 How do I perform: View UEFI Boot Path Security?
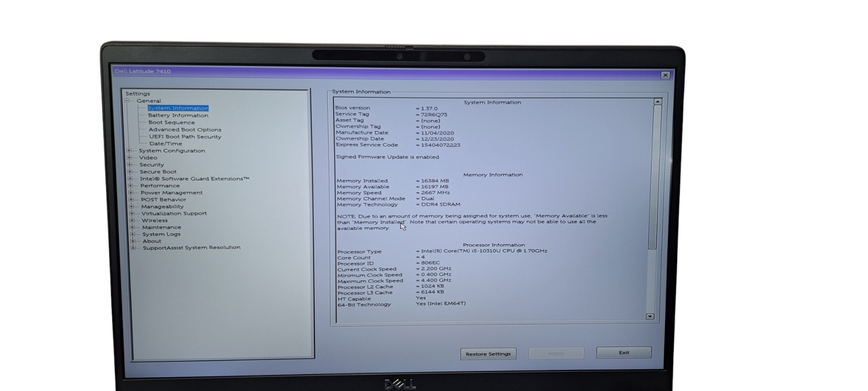click(x=184, y=136)
